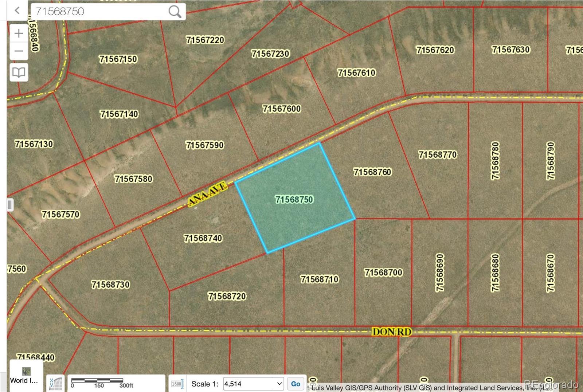Viewport: 583px width, 392px height.
Task: Open the World Imagery basemap switcher
Action: click(x=24, y=376)
